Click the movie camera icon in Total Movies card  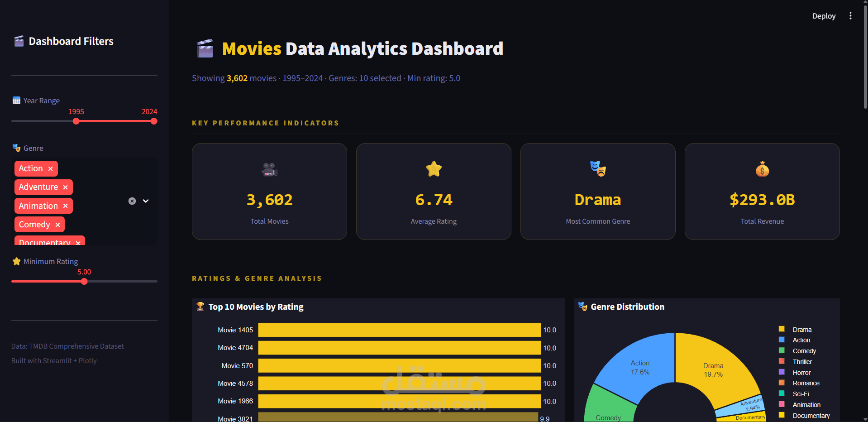[270, 169]
